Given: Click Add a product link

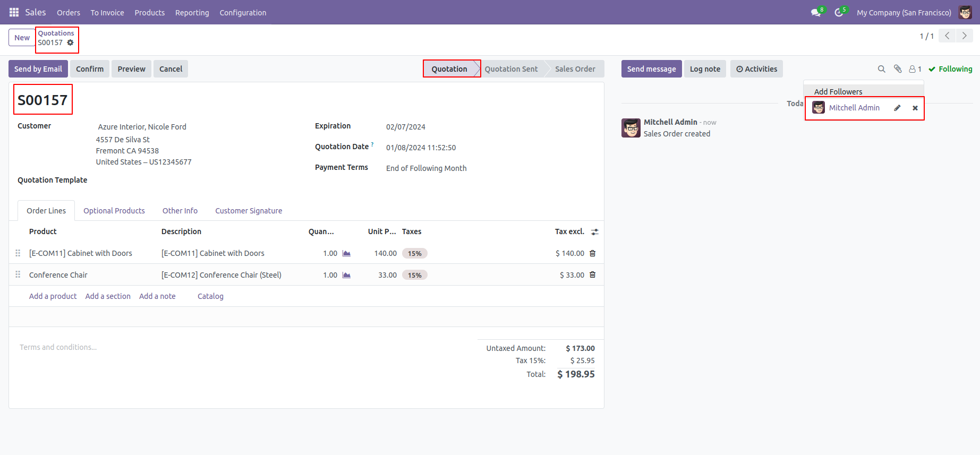Looking at the screenshot, I should 53,296.
